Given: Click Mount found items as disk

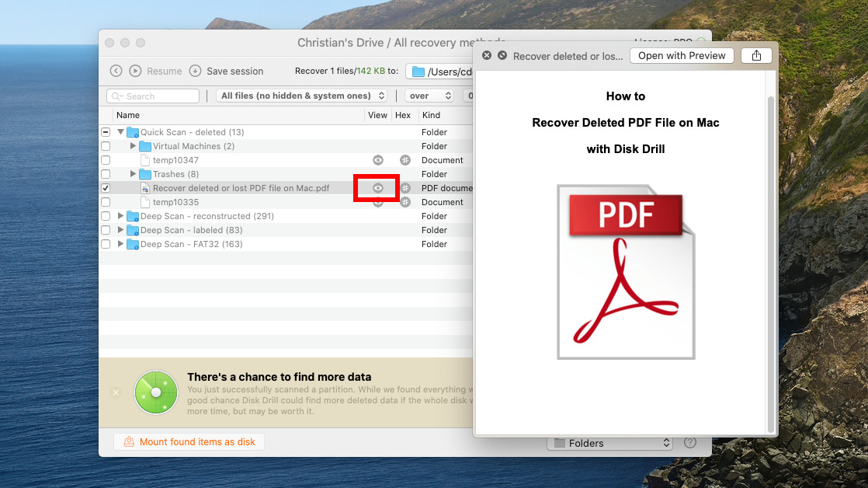Looking at the screenshot, I should coord(189,441).
